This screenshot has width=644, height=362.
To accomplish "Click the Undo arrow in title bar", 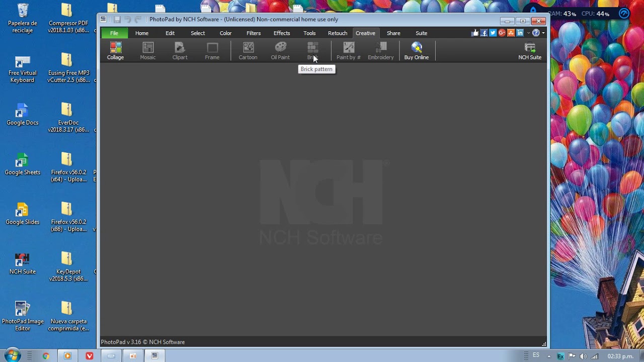I will click(x=128, y=20).
